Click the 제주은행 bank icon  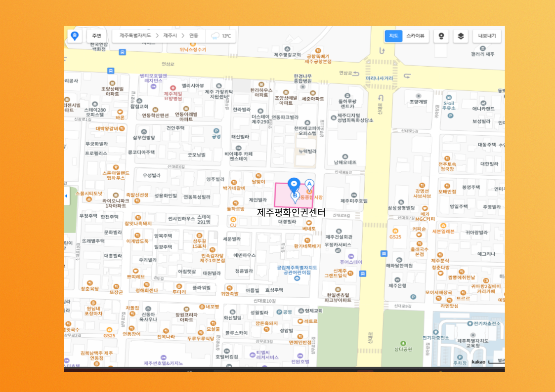pyautogui.click(x=397, y=279)
